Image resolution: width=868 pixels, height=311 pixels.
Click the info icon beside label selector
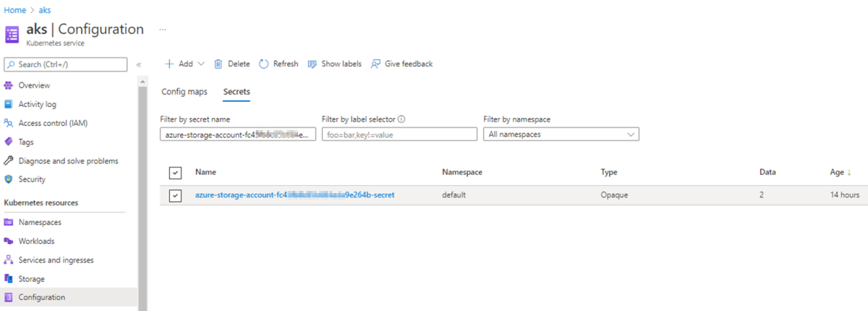(x=401, y=119)
